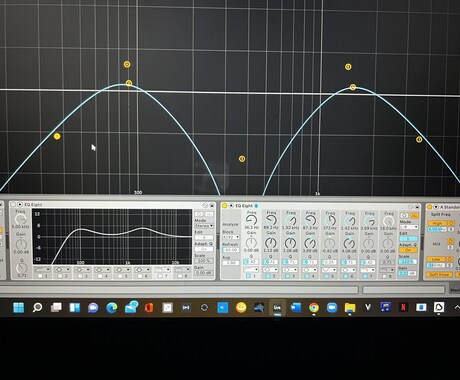Click the Avg value field
This screenshot has height=380, width=460.
click(x=231, y=263)
